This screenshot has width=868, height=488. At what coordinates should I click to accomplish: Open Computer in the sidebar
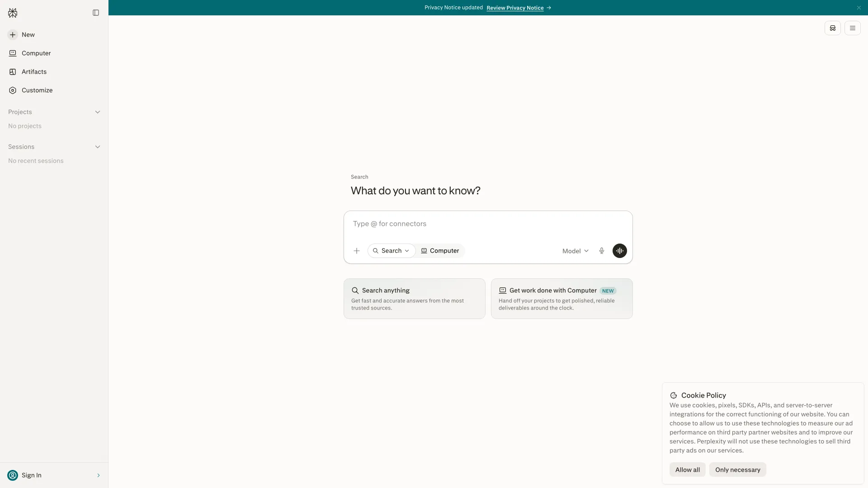click(54, 53)
